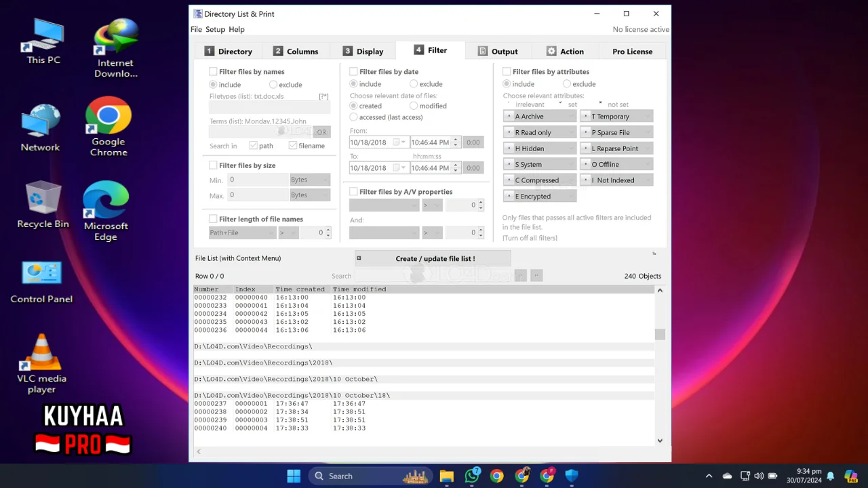Open Windows Start menu
Screen dimensions: 868x488
coord(294,476)
